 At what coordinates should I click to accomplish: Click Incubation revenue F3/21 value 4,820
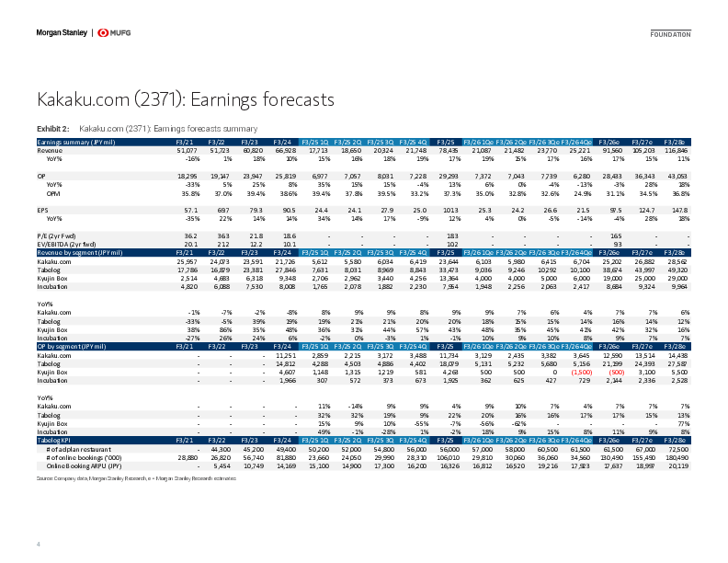coord(189,287)
